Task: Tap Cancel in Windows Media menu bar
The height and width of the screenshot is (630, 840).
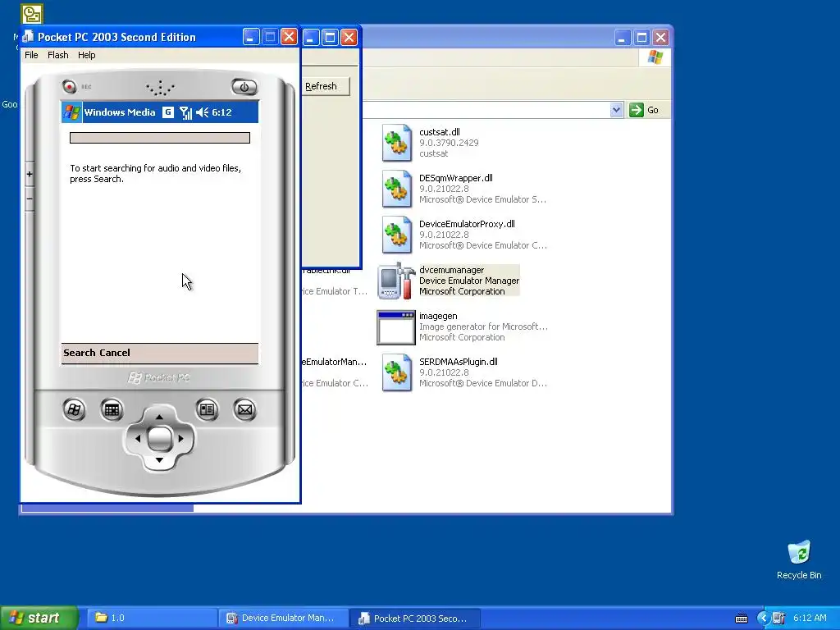Action: 115,353
